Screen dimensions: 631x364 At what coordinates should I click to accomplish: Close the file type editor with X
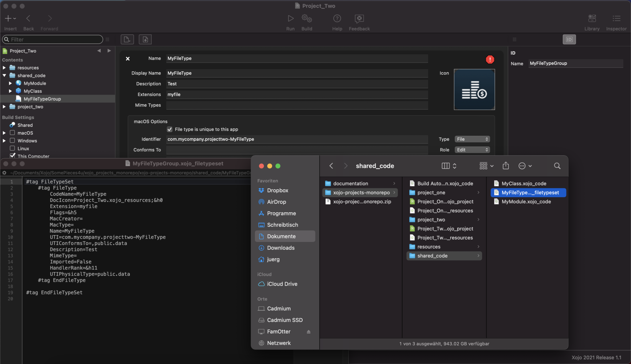128,58
